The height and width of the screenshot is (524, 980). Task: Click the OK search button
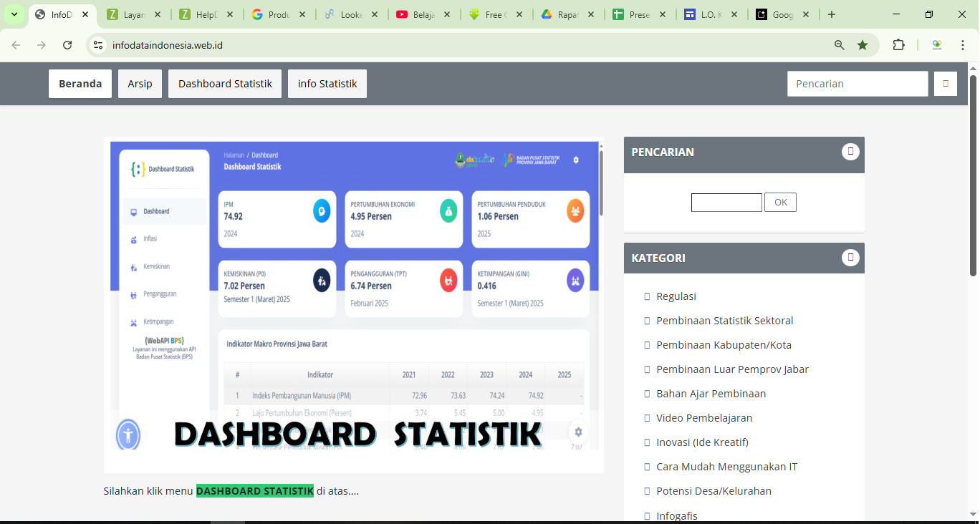tap(780, 203)
